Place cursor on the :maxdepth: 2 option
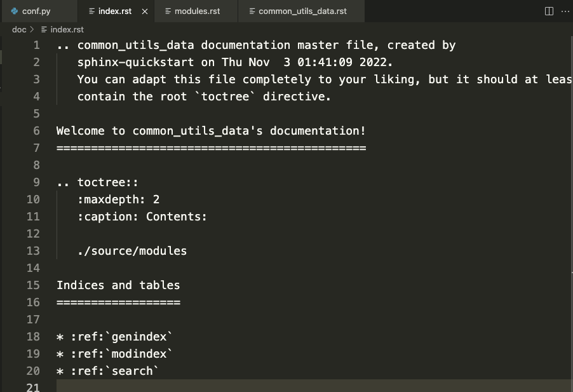The width and height of the screenshot is (573, 392). (x=119, y=199)
